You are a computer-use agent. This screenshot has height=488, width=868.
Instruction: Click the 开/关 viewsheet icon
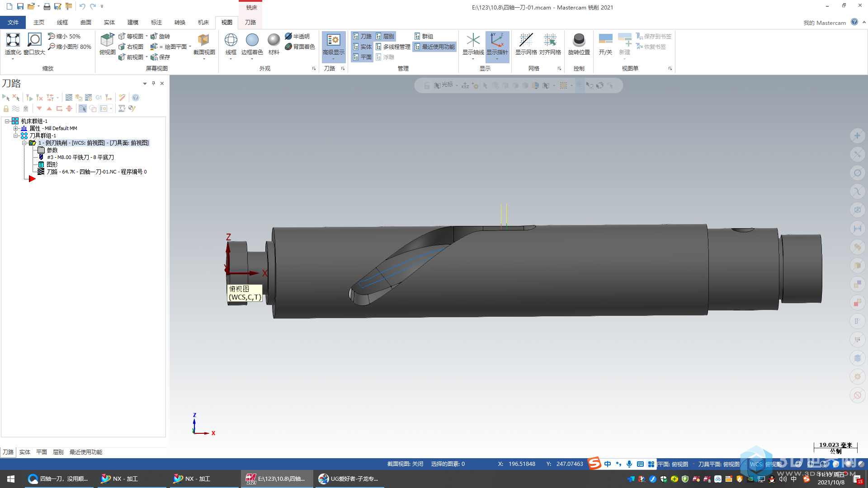point(605,44)
